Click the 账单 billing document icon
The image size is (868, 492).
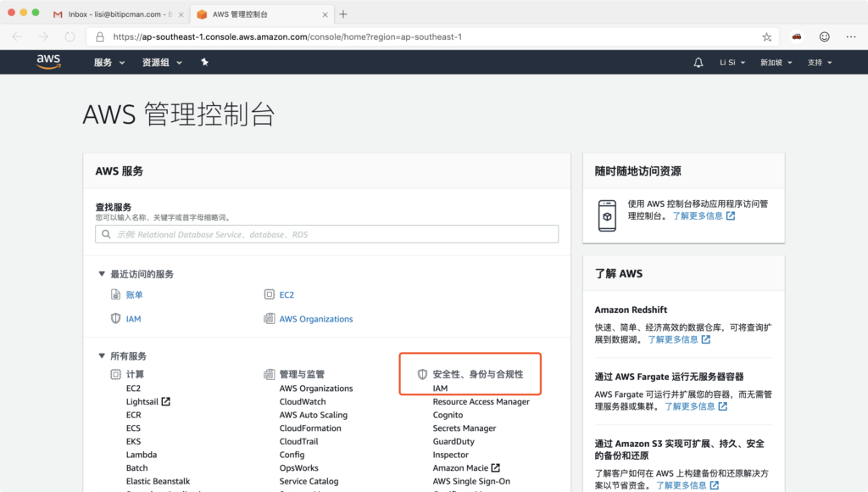[115, 294]
